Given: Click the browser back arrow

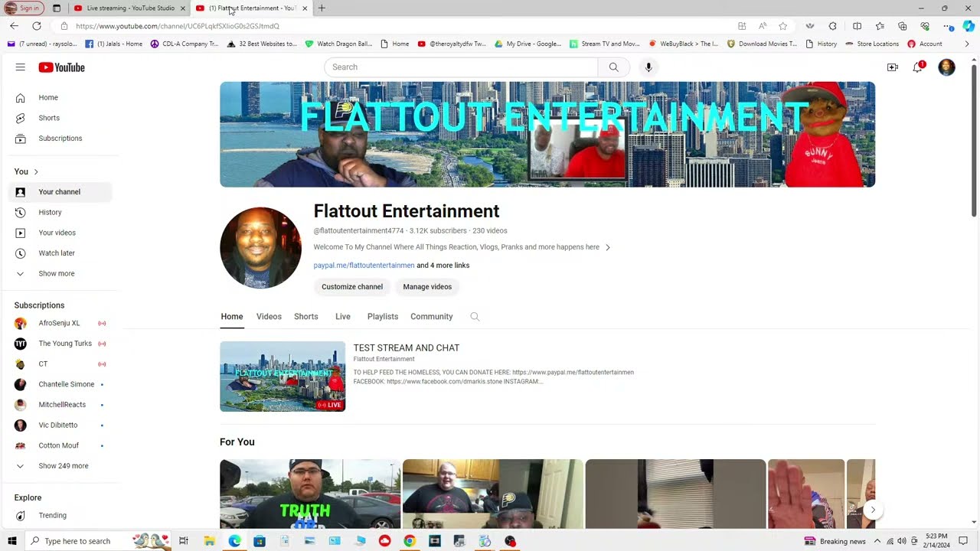Looking at the screenshot, I should click(15, 26).
